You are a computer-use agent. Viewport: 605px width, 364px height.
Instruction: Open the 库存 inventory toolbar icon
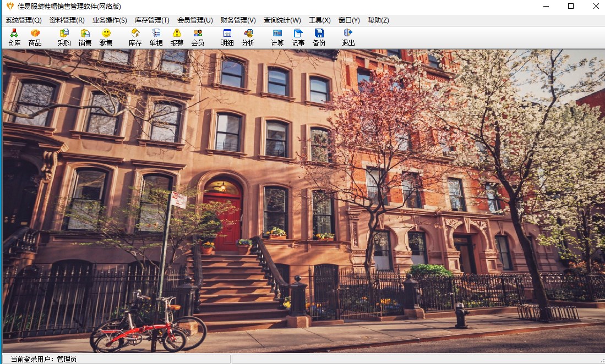[135, 37]
